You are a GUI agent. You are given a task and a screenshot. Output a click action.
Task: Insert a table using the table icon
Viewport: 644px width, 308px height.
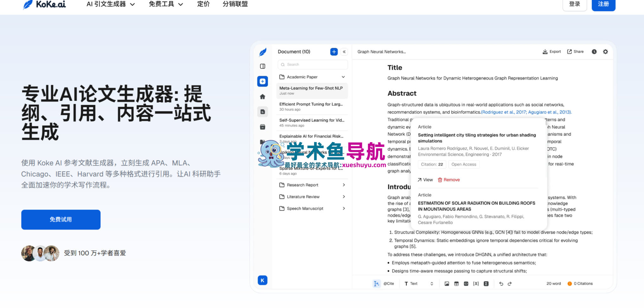pyautogui.click(x=456, y=284)
